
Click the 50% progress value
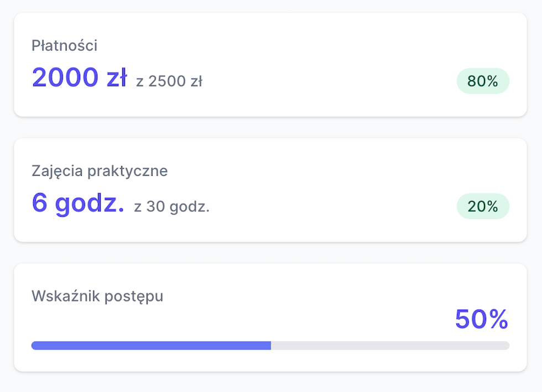482,319
